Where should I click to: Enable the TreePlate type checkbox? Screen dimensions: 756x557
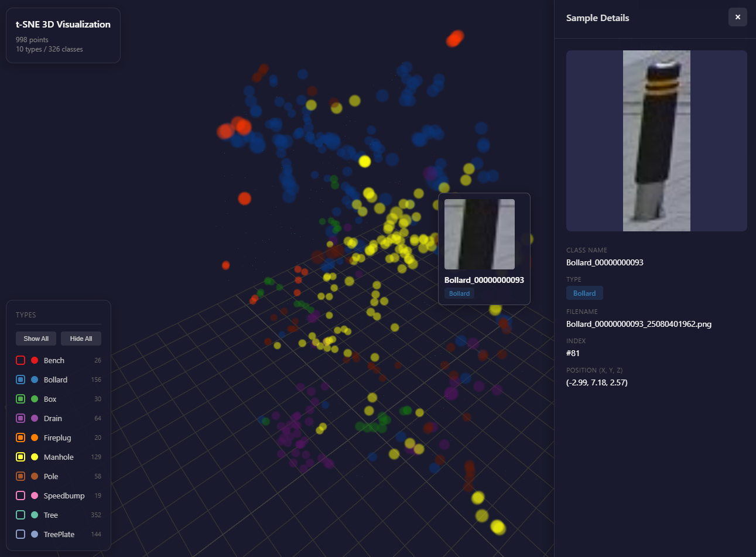20,534
